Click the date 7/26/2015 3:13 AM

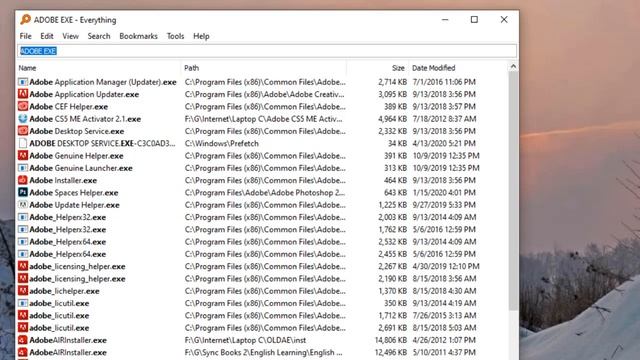point(444,316)
